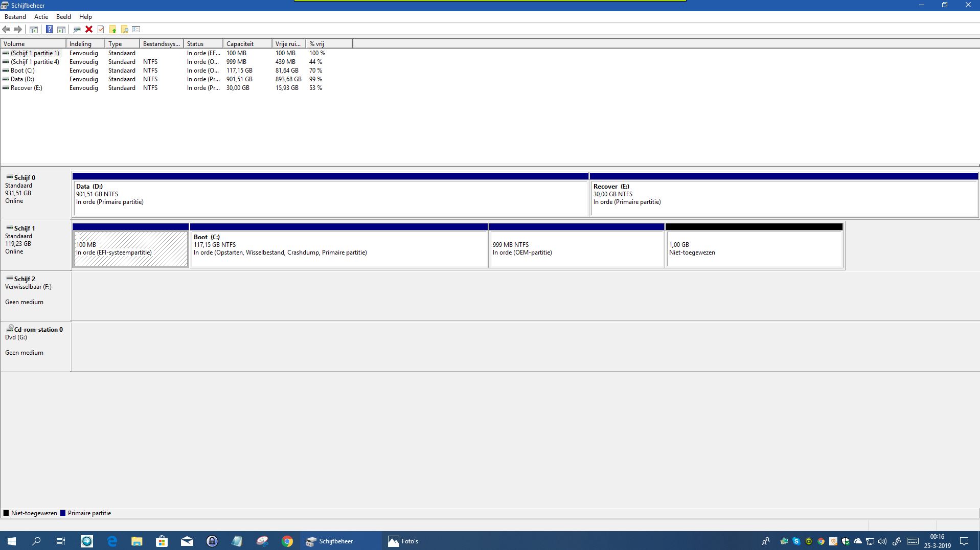Click the Back arrow in toolbar
Viewport: 980px width, 550px height.
pos(7,29)
